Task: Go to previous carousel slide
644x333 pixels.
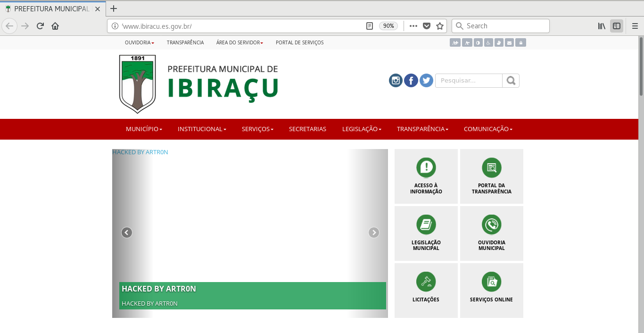Action: (x=127, y=233)
